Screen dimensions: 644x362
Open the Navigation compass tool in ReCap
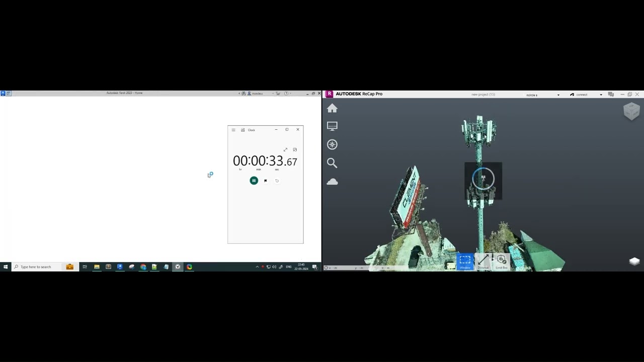pyautogui.click(x=332, y=144)
